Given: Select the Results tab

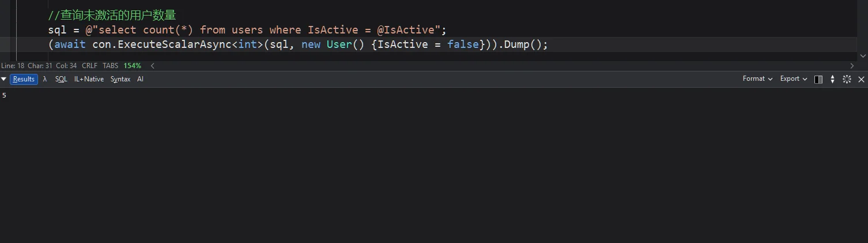Looking at the screenshot, I should pyautogui.click(x=24, y=79).
